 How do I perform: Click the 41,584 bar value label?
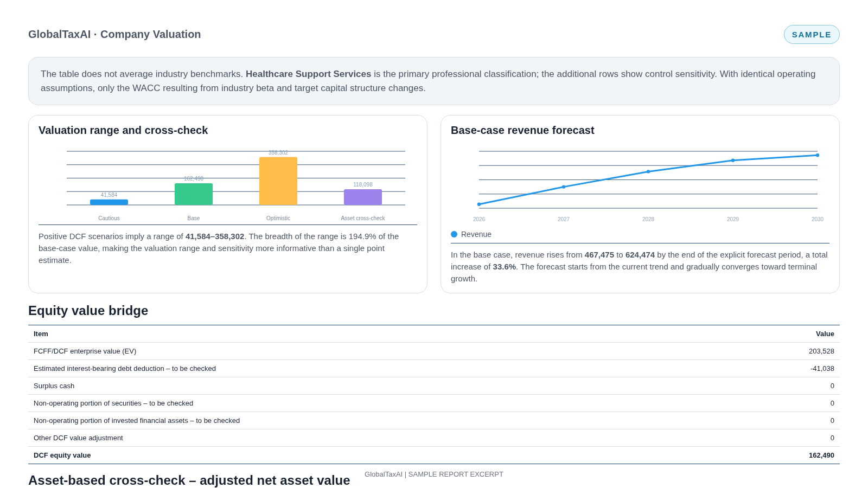(109, 195)
